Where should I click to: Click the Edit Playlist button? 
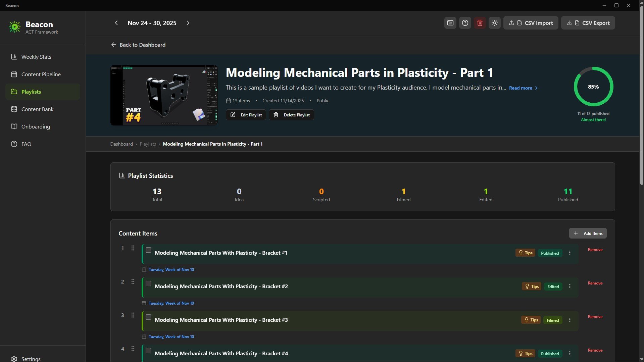(x=246, y=115)
